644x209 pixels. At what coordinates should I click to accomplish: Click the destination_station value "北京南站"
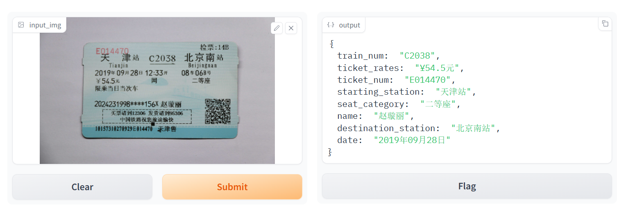point(473,128)
